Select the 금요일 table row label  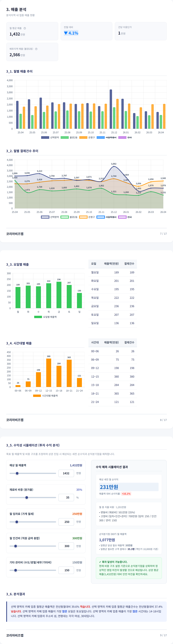click(x=95, y=306)
